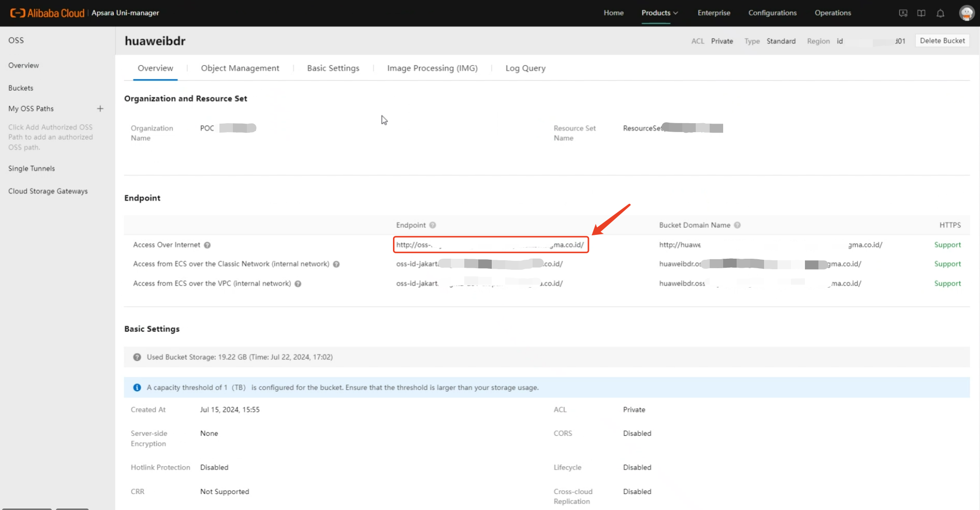Image resolution: width=980 pixels, height=510 pixels.
Task: Switch to the Object Management tab
Action: (240, 68)
